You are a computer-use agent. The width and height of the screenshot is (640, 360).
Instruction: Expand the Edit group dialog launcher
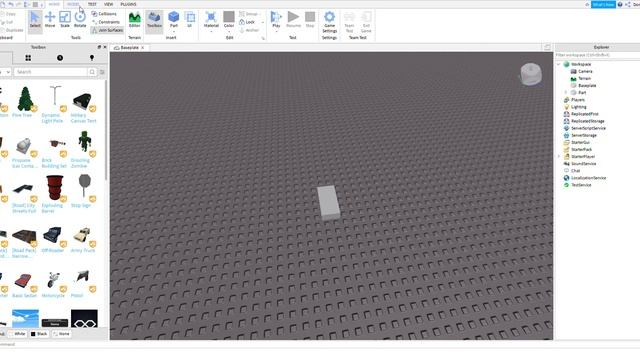click(263, 38)
